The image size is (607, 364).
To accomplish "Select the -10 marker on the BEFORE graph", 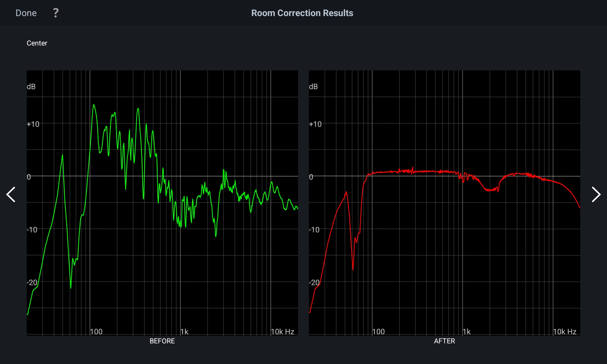I will point(32,230).
